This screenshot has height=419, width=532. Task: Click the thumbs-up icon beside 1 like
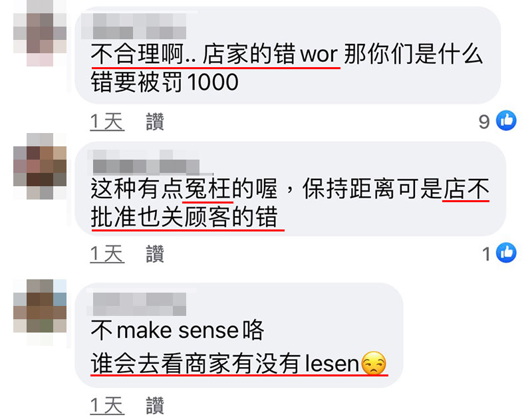click(506, 253)
